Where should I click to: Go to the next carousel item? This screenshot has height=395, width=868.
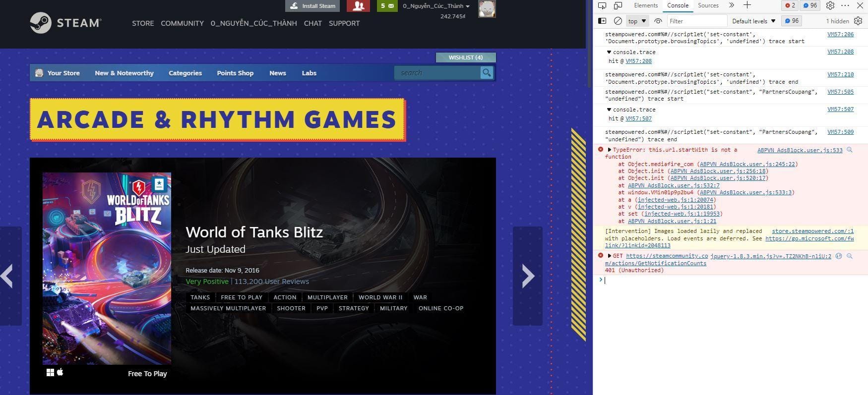pos(528,276)
